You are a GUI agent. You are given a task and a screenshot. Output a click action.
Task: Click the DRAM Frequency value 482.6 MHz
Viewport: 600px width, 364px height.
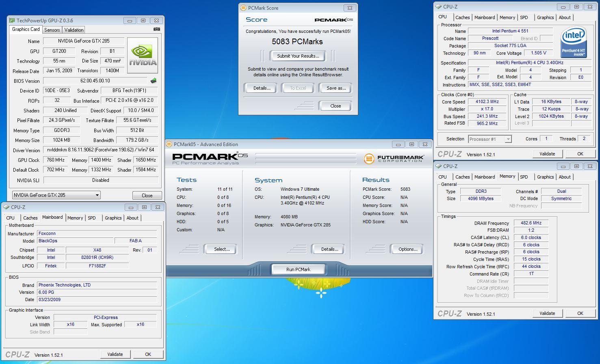tap(531, 223)
